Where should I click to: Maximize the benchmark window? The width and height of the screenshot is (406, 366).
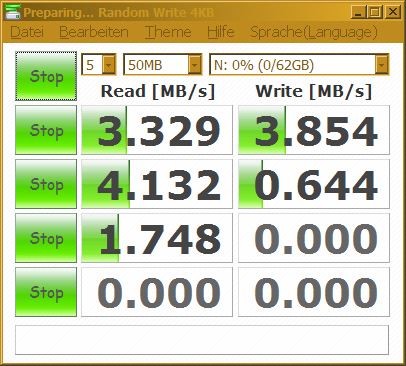pos(375,12)
